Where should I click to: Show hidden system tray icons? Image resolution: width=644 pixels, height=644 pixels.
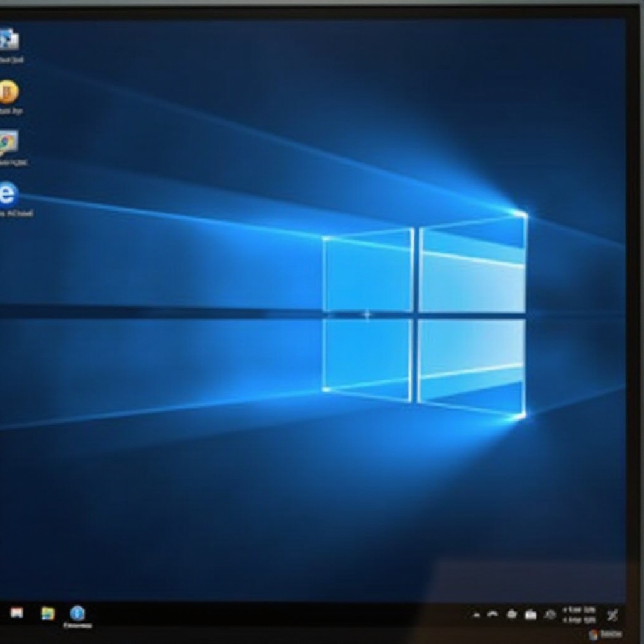477,615
